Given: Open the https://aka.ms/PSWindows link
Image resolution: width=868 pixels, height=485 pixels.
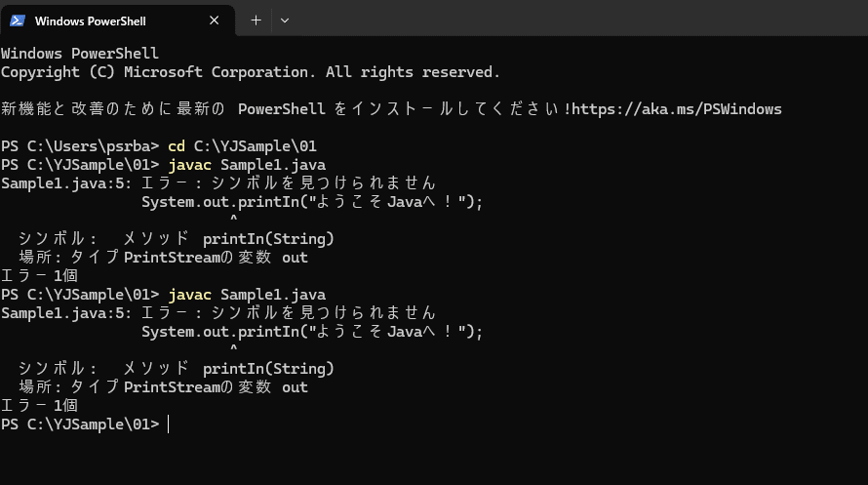Looking at the screenshot, I should [x=677, y=109].
